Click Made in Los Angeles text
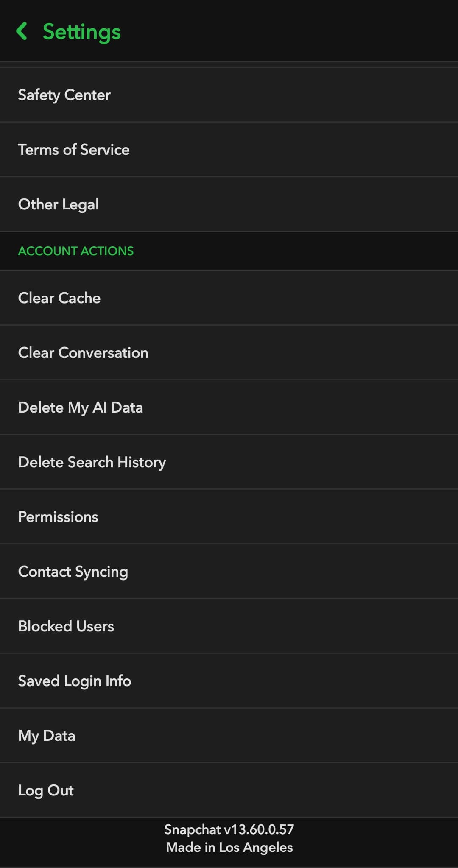The width and height of the screenshot is (458, 868). pos(229,847)
